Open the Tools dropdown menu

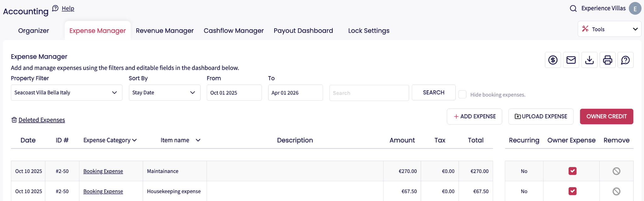609,29
